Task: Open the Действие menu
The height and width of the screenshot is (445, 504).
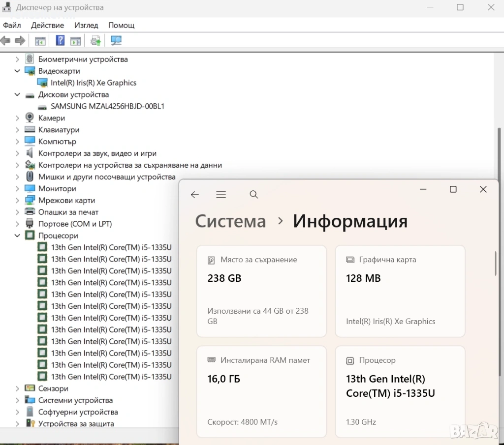Action: pyautogui.click(x=47, y=25)
